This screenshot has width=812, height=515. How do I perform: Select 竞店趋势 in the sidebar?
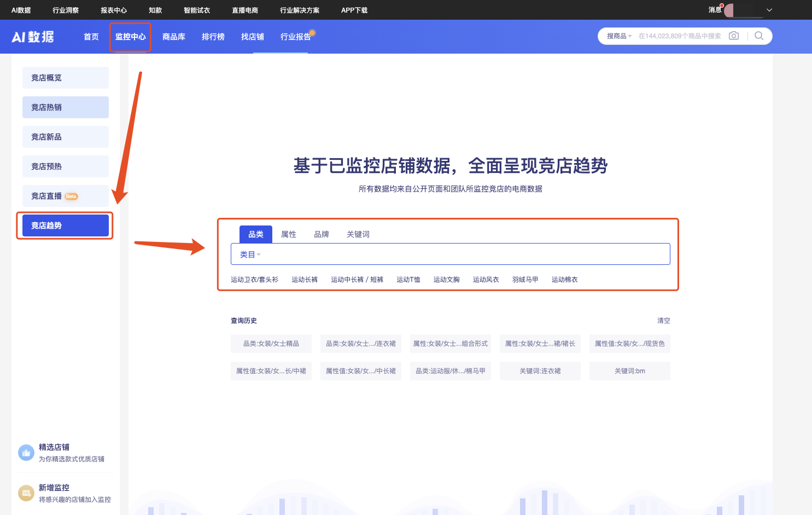(x=66, y=225)
